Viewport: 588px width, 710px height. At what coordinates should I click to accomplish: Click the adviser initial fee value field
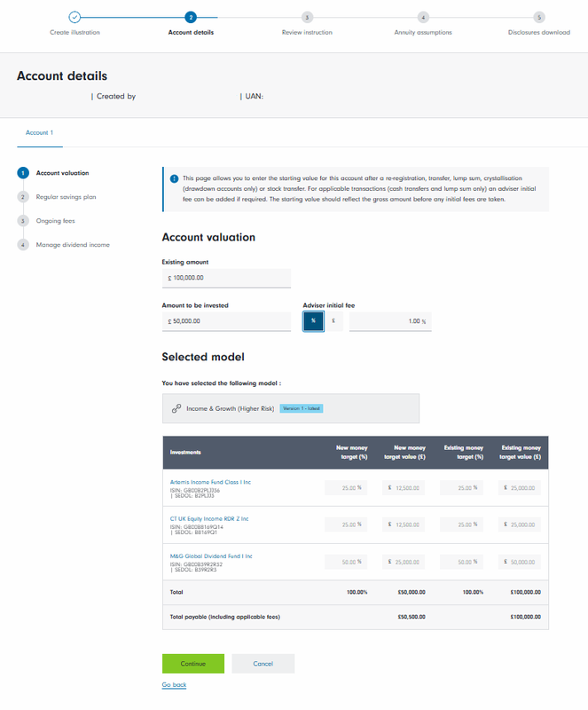(x=389, y=321)
